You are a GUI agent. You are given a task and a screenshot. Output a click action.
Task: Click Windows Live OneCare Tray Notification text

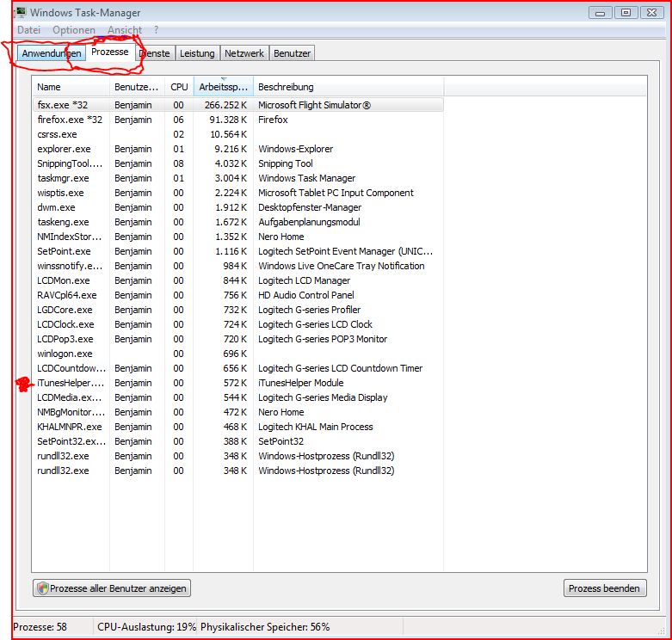pos(341,266)
